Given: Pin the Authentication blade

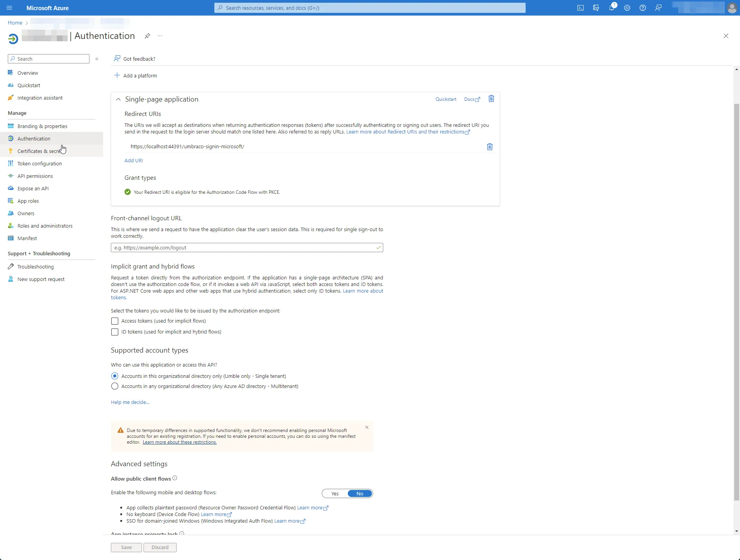Looking at the screenshot, I should pyautogui.click(x=147, y=36).
